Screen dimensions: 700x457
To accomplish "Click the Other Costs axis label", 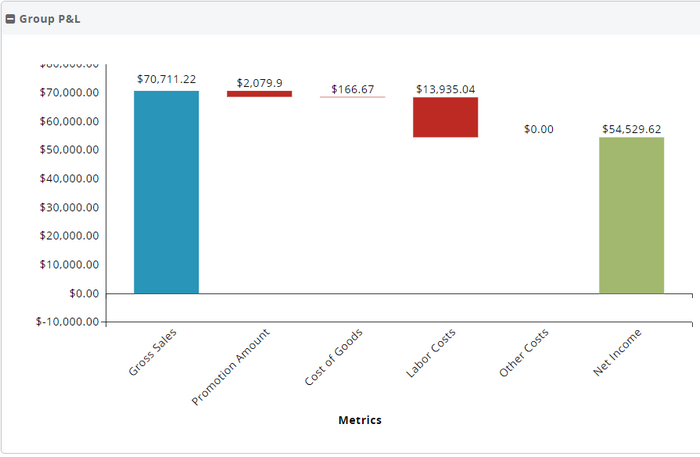I will (x=525, y=354).
